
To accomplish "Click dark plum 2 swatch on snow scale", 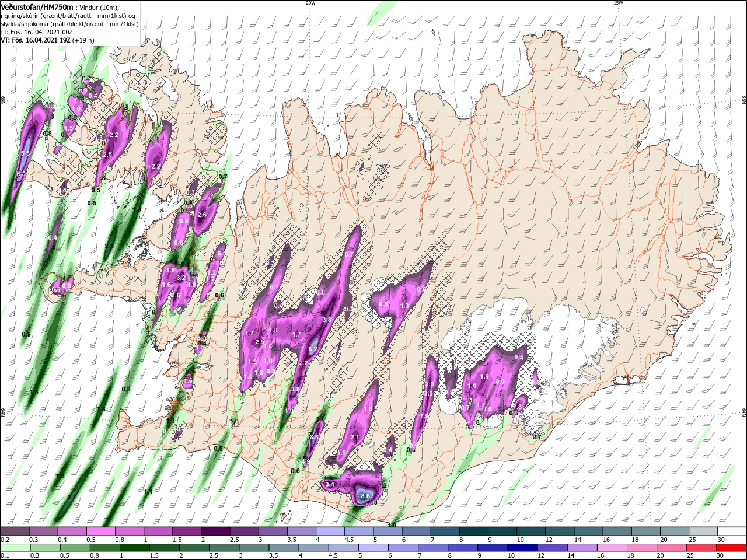I will click(x=215, y=531).
